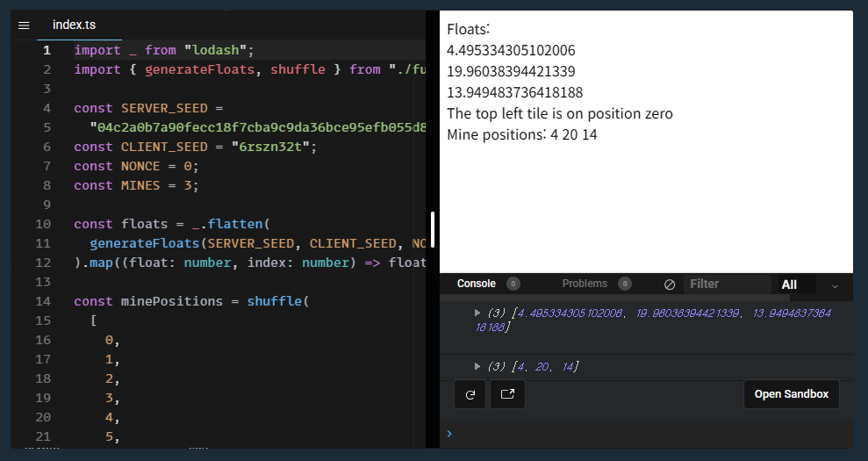Image resolution: width=868 pixels, height=461 pixels.
Task: Switch to the Console tab
Action: click(x=476, y=284)
